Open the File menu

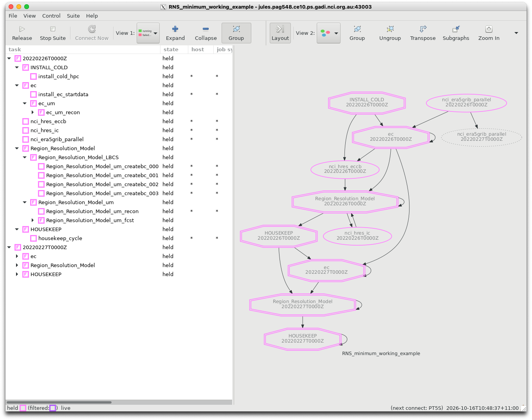(x=13, y=16)
